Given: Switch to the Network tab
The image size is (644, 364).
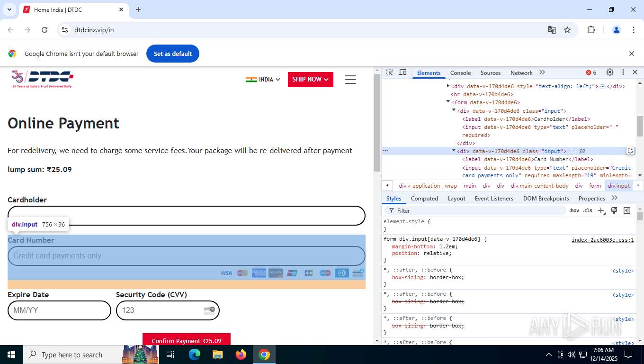Looking at the screenshot, I should tap(521, 73).
